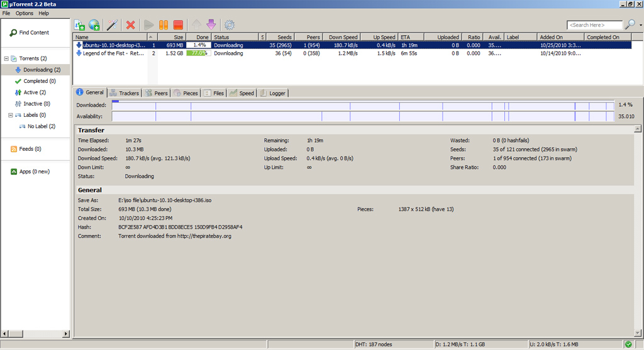Viewport: 644px width, 350px height.
Task: Click upload speed status U: 2.0 kB/s
Action: [x=553, y=345]
